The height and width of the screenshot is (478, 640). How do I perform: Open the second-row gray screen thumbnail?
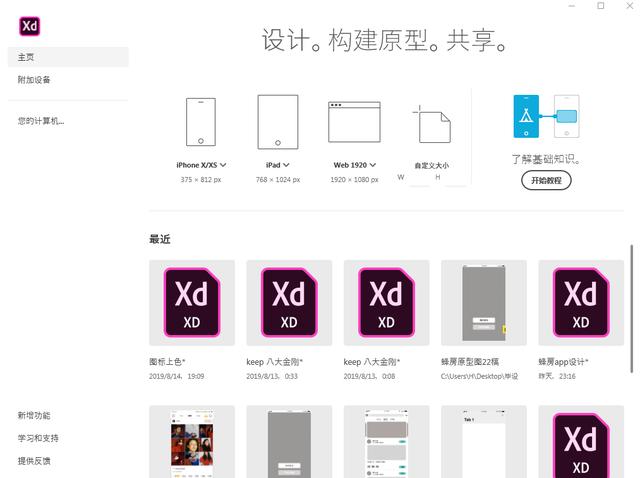[x=289, y=442]
